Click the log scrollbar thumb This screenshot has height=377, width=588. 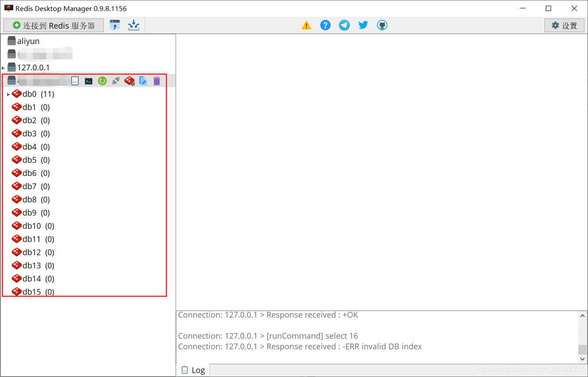click(x=583, y=349)
